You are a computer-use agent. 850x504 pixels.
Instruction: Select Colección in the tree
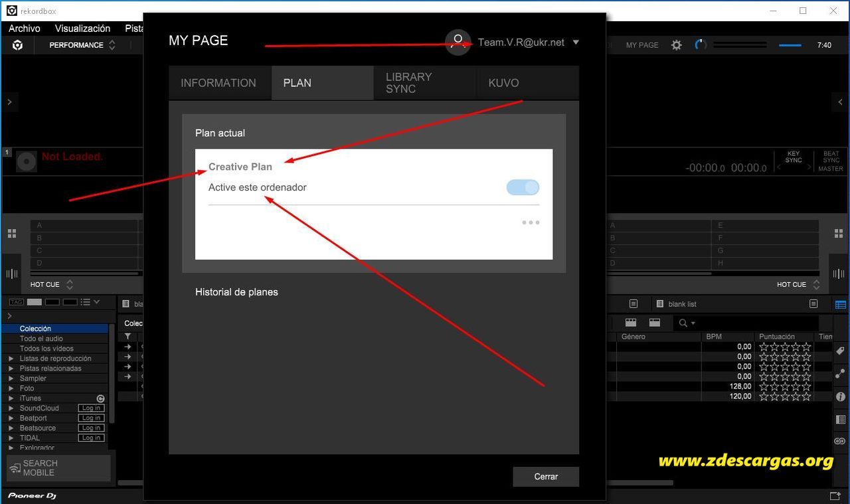pos(54,329)
